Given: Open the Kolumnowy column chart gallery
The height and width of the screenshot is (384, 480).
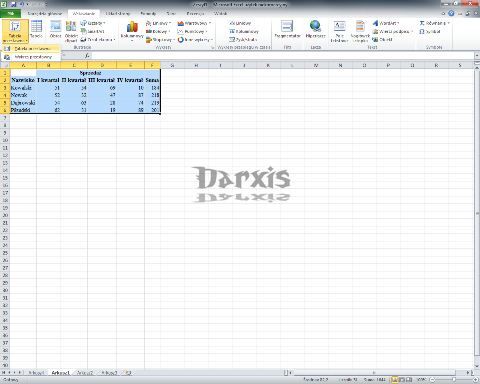Looking at the screenshot, I should click(132, 31).
